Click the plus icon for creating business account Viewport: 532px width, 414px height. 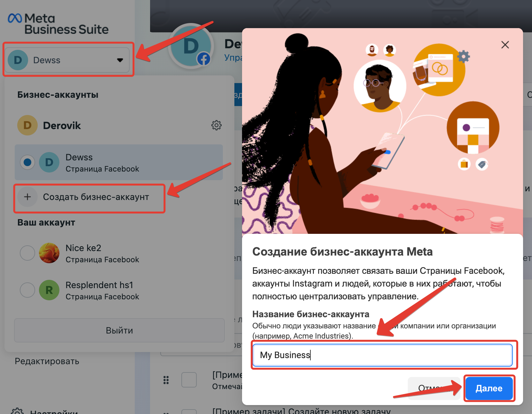(27, 197)
